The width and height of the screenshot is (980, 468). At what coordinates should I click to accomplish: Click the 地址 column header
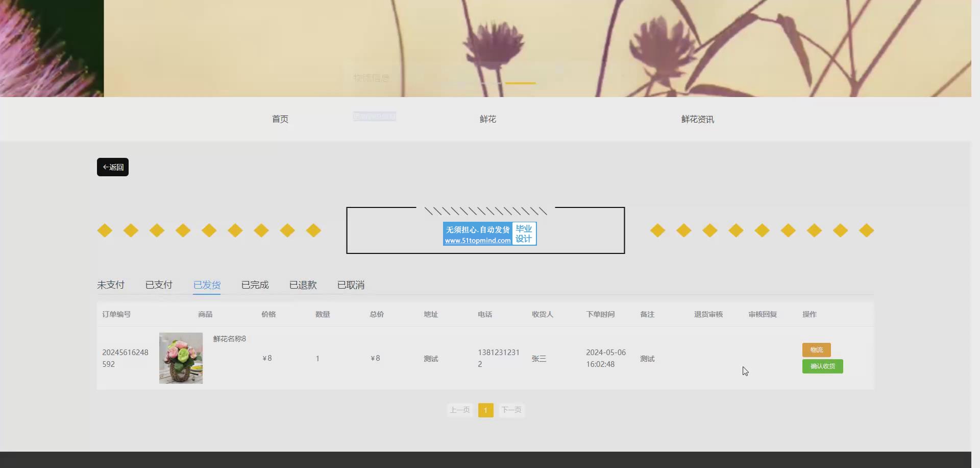click(x=431, y=314)
